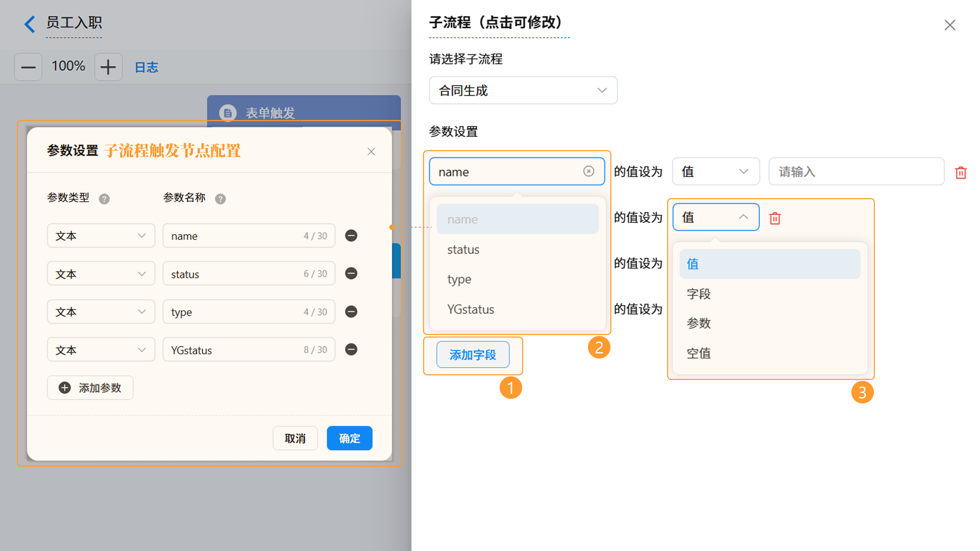Open the type dropdown for YGstatus row
980x551 pixels.
coord(101,350)
